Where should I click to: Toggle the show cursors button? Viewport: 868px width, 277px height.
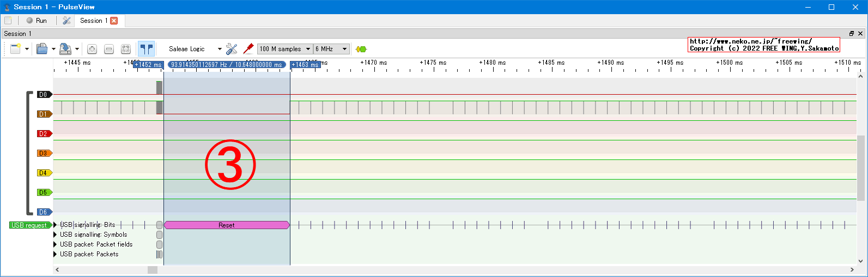[146, 49]
